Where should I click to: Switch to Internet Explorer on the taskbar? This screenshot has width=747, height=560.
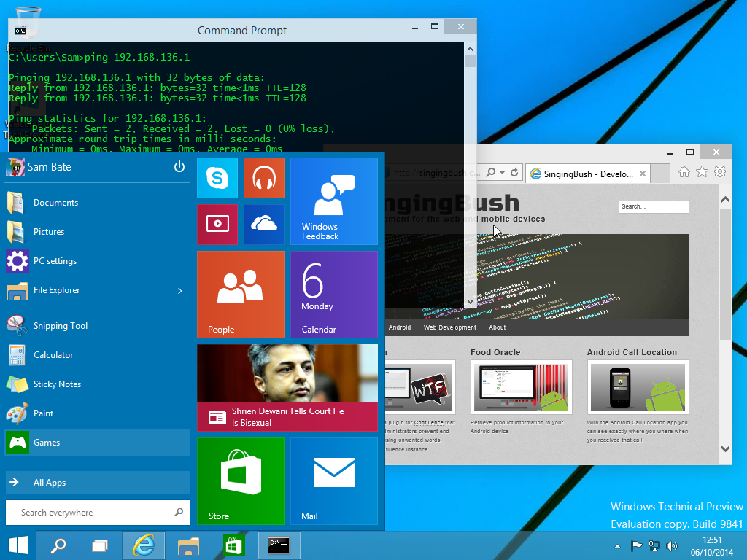tap(144, 545)
